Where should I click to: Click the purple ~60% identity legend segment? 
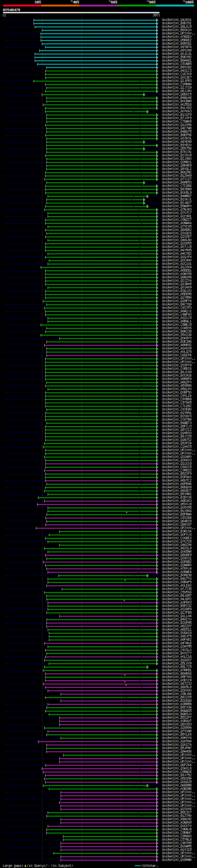(x=99, y=6)
